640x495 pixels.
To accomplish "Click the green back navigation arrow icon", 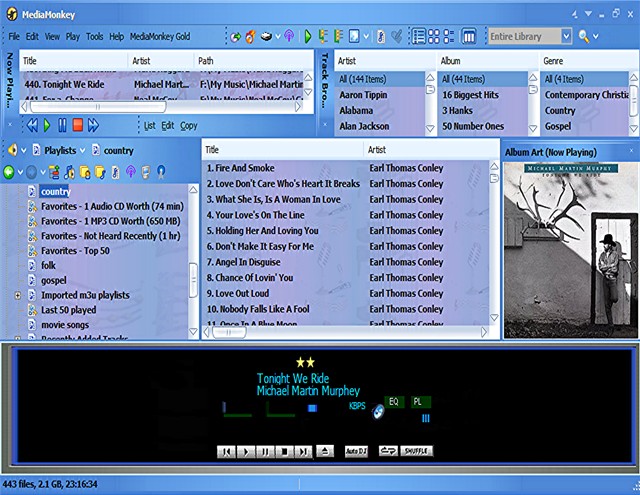I will point(9,172).
